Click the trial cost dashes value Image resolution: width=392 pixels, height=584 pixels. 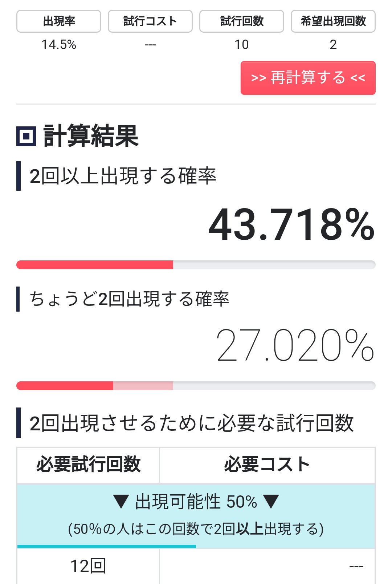150,45
